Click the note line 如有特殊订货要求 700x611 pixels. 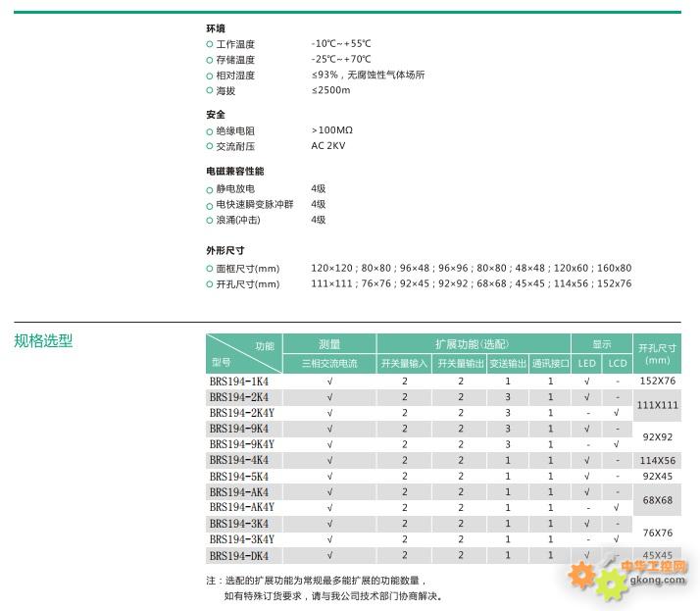[x=333, y=596]
